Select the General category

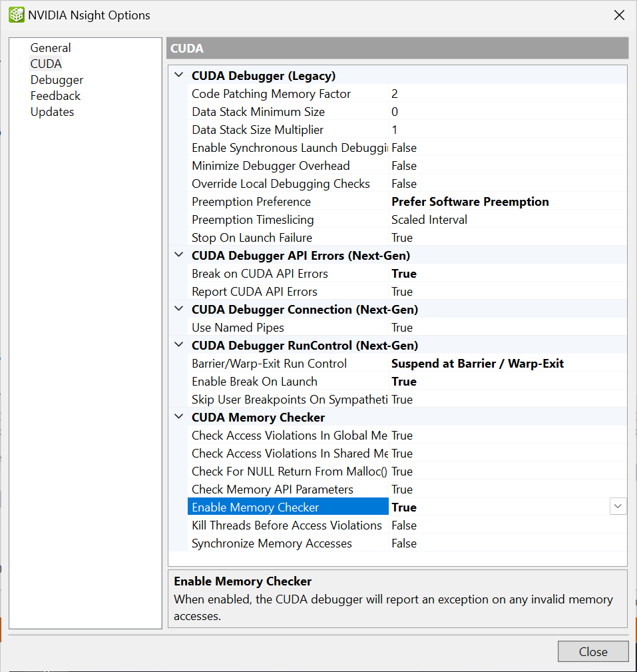51,47
